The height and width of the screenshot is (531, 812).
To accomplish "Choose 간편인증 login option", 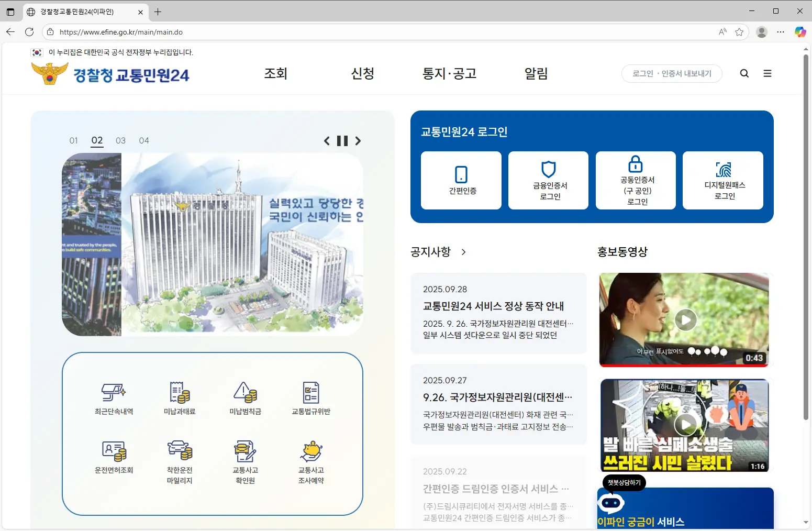I will click(461, 180).
